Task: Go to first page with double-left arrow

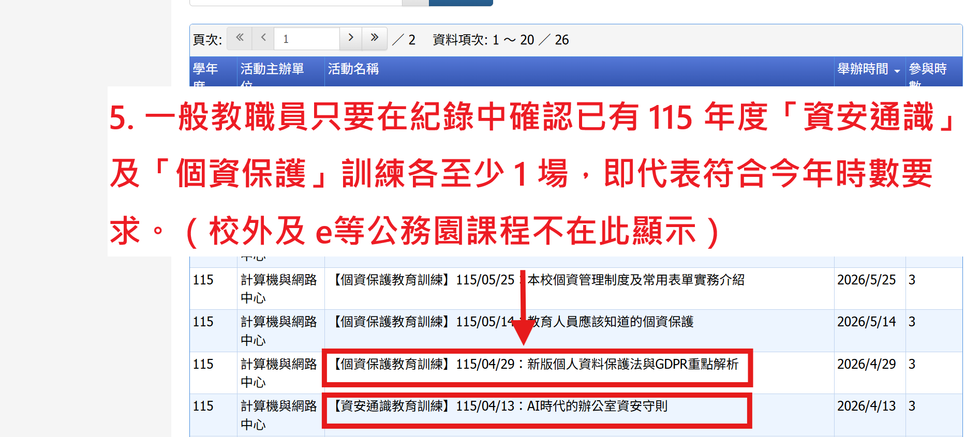Action: pos(240,38)
